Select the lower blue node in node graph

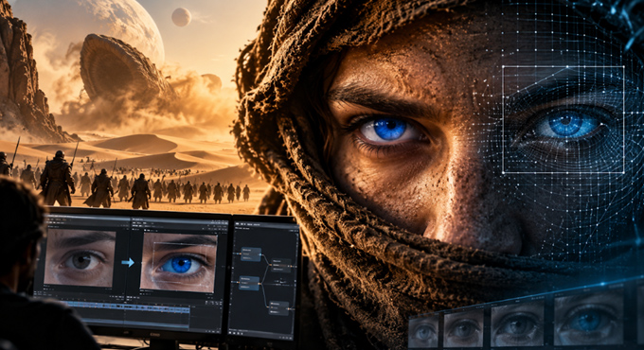[249, 283]
